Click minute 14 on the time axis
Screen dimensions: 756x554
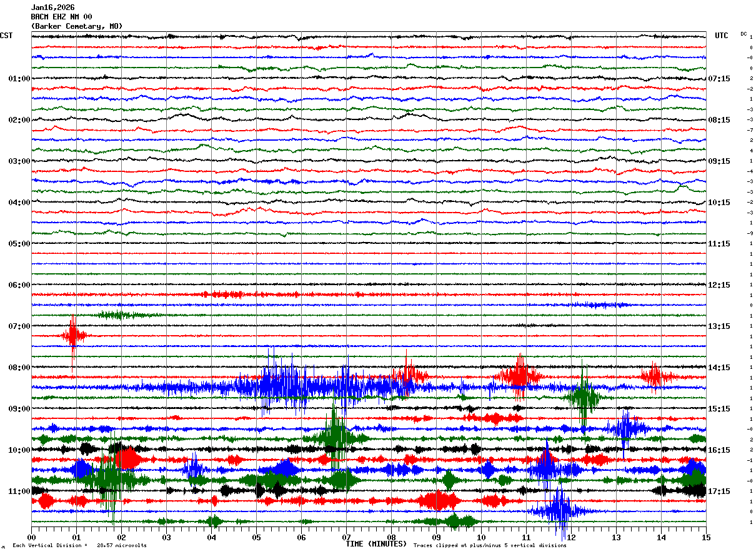661,537
